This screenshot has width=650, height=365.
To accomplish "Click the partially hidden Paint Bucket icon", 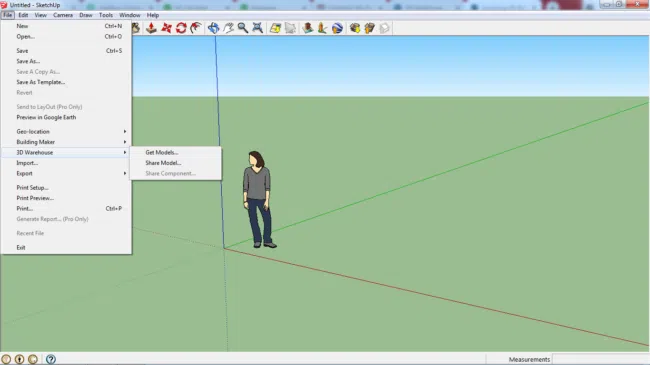I will coord(136,28).
